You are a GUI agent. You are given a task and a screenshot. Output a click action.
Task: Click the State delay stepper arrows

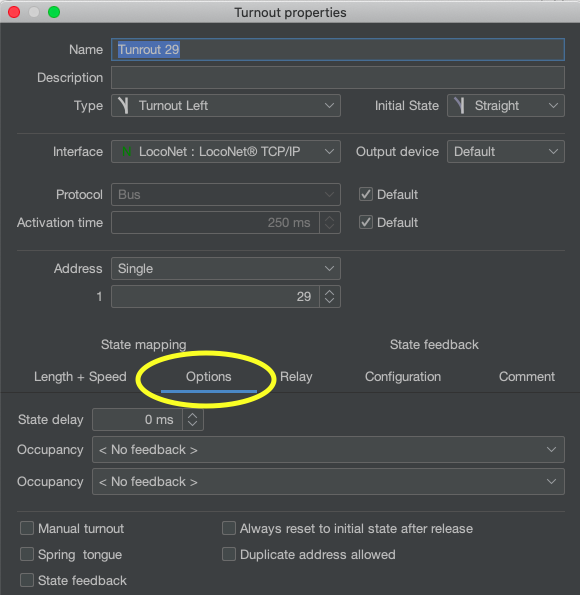[x=192, y=420]
